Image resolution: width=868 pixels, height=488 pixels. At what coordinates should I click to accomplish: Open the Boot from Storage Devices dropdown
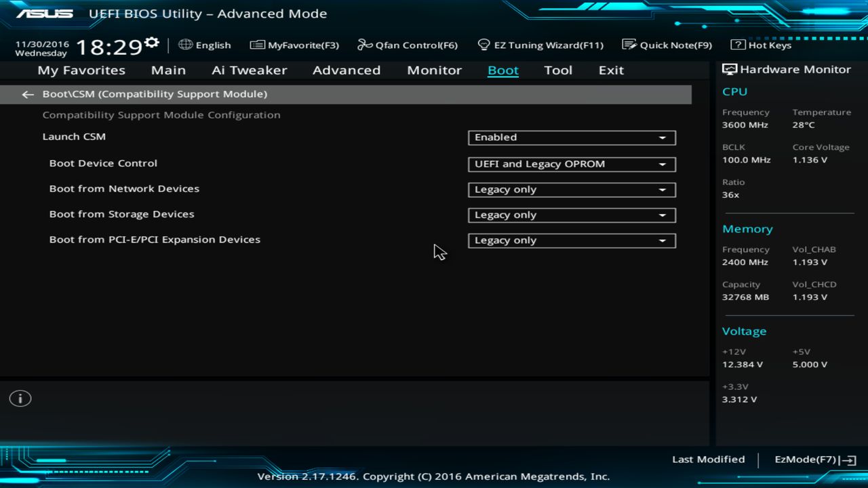click(x=572, y=215)
